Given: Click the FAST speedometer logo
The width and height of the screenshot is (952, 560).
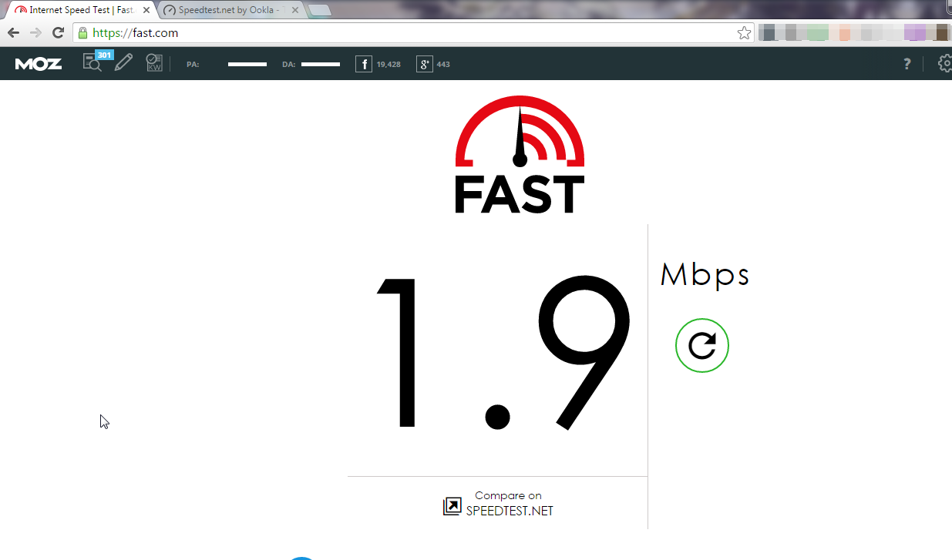Looking at the screenshot, I should pyautogui.click(x=520, y=154).
